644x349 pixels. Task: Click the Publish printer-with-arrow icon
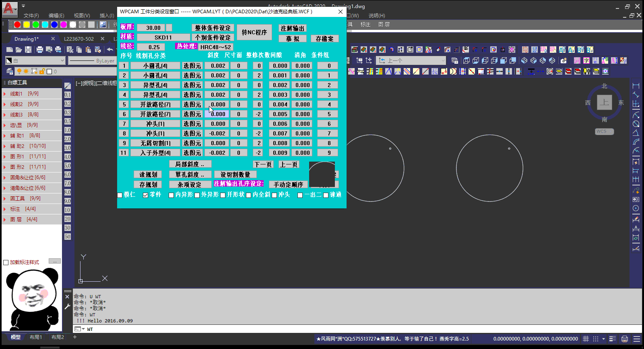(58, 50)
